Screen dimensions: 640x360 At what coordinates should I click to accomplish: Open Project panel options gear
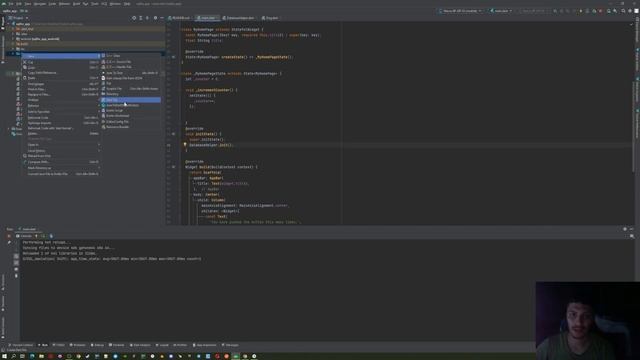155,18
